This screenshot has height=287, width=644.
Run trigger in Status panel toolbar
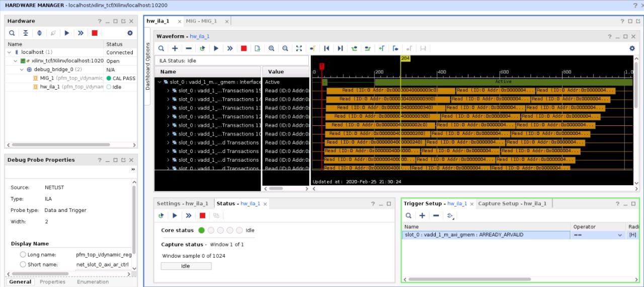coord(175,216)
